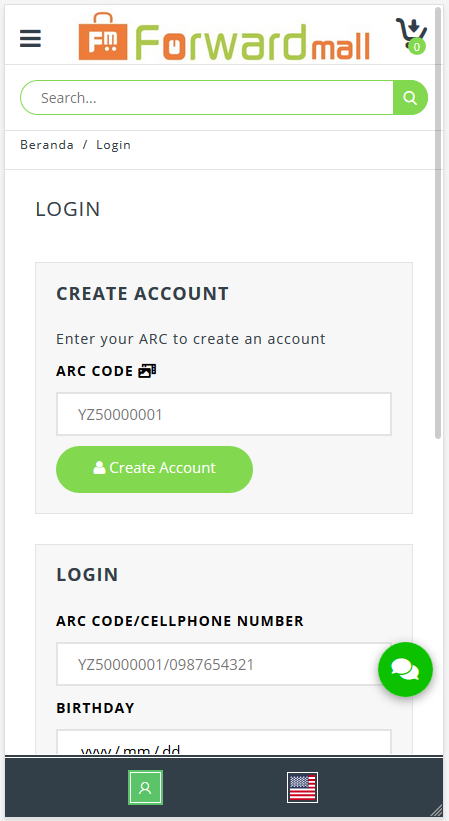
Task: Click the CREATE ACCOUNT section heading
Action: pos(142,294)
